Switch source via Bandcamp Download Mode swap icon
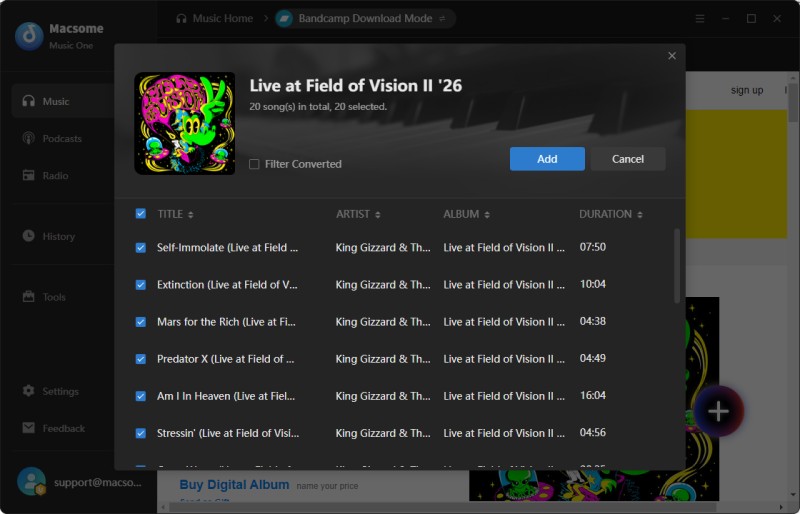The height and width of the screenshot is (514, 800). pos(442,18)
